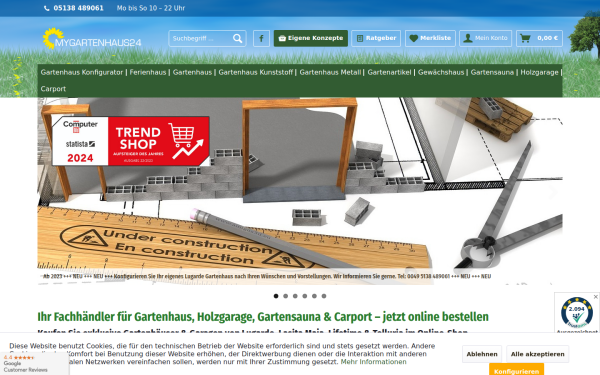Viewport: 600px width, 375px height.
Task: Open Gartenartikel category
Action: (x=389, y=72)
